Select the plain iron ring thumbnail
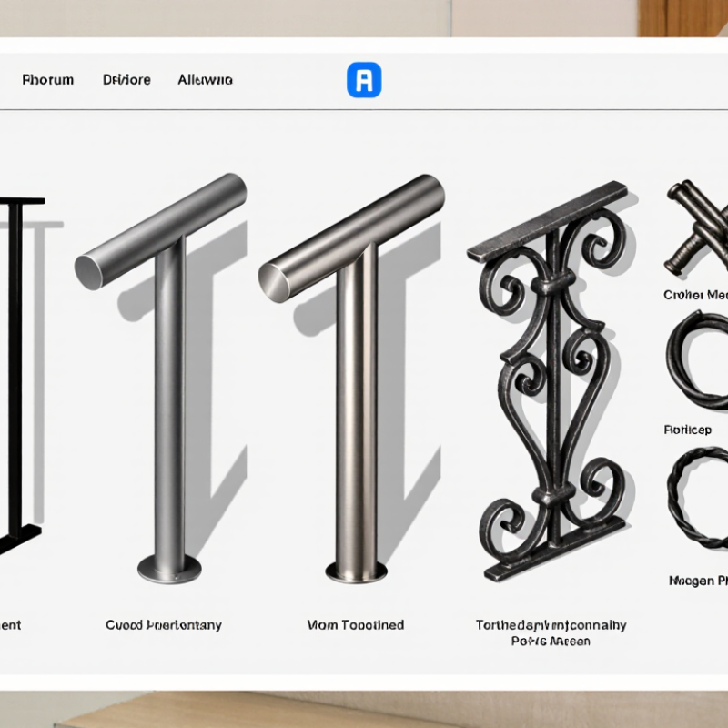 (697, 360)
